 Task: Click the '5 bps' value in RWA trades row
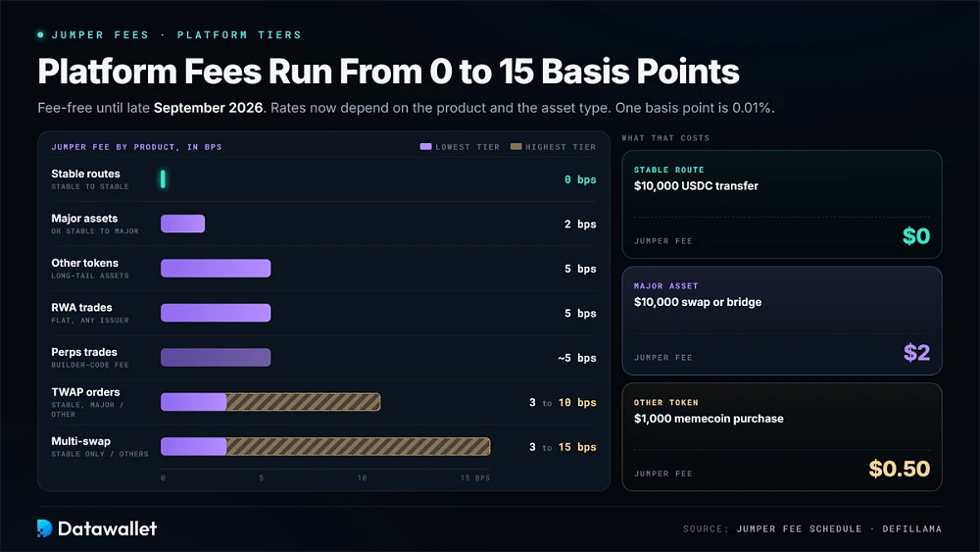(x=580, y=313)
